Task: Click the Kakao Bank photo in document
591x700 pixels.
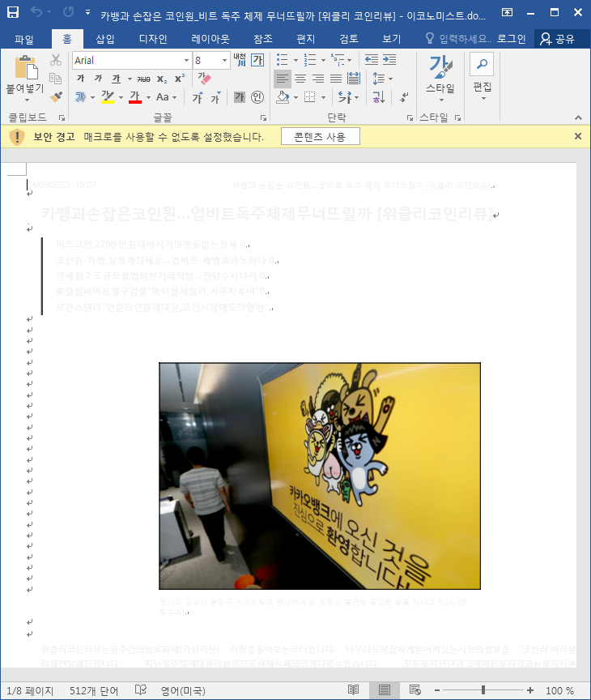Action: [320, 476]
